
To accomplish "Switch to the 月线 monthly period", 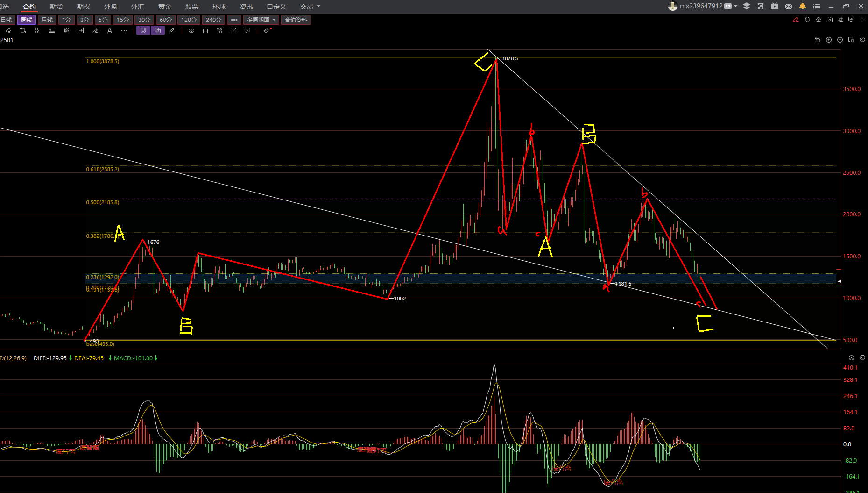I will tap(47, 20).
